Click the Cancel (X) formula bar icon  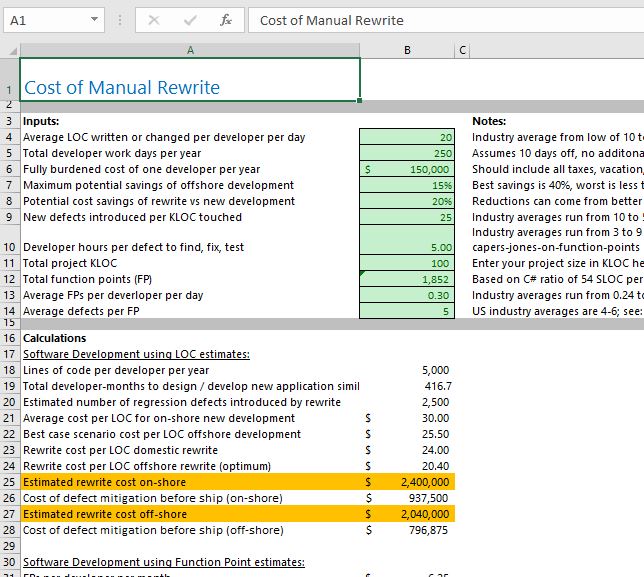coord(154,20)
